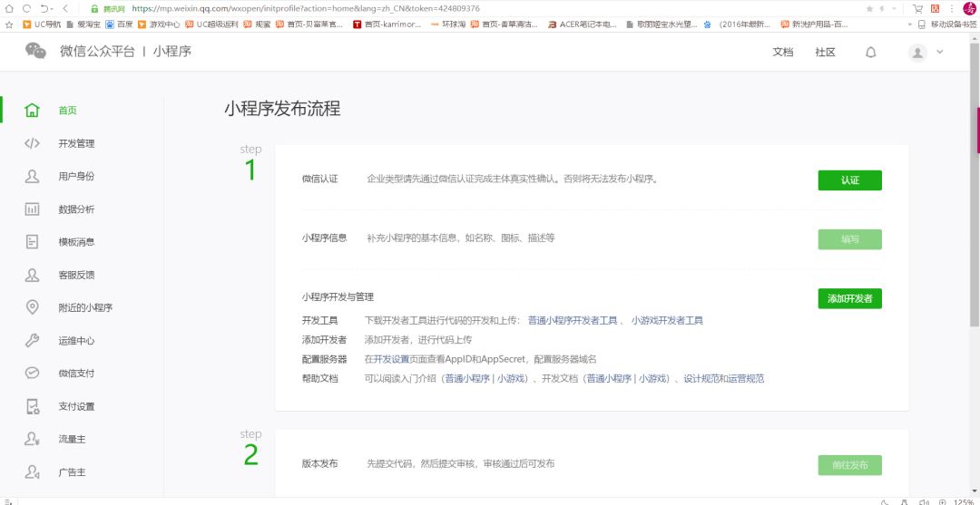The image size is (980, 505).
Task: Open the ACER笔记本电 bookmark
Action: 582,24
